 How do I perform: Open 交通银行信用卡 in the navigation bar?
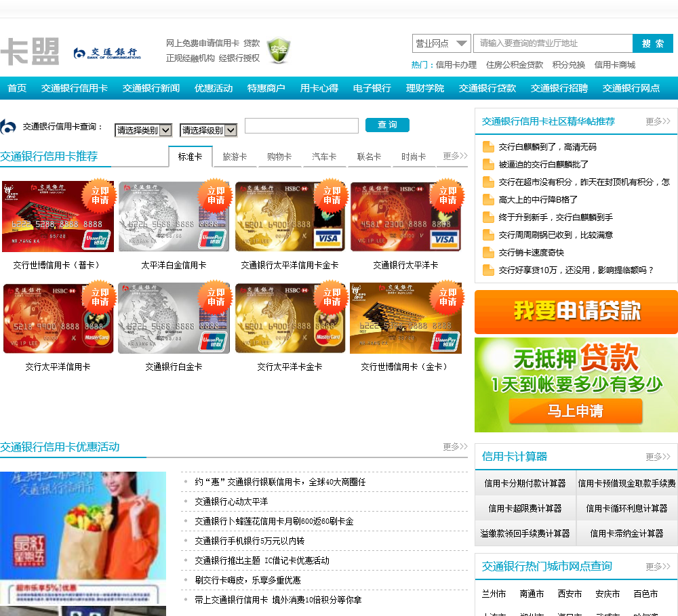pos(75,88)
